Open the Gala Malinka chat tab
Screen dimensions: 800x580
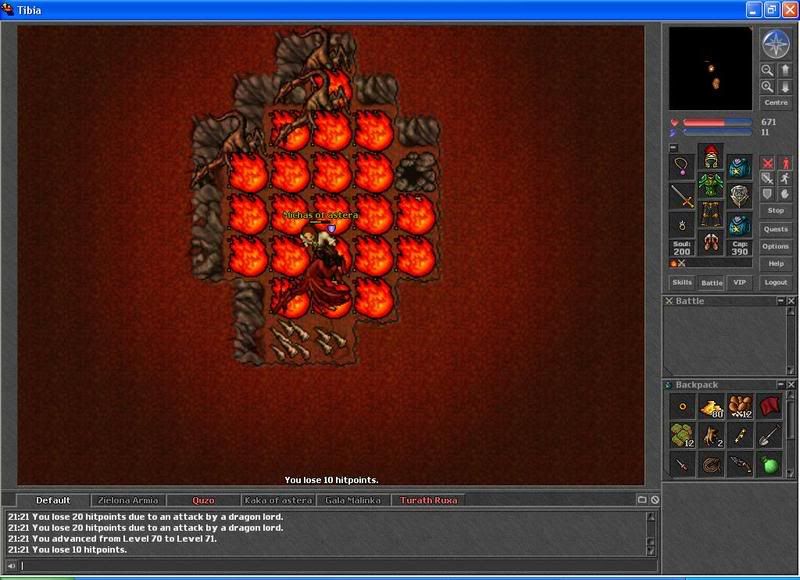[x=353, y=500]
